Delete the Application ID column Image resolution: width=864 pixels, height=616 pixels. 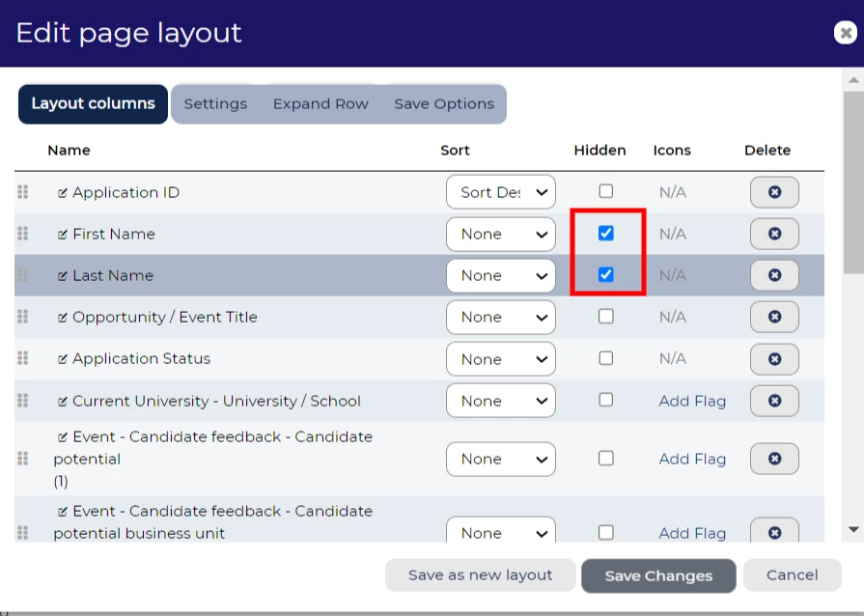(774, 192)
